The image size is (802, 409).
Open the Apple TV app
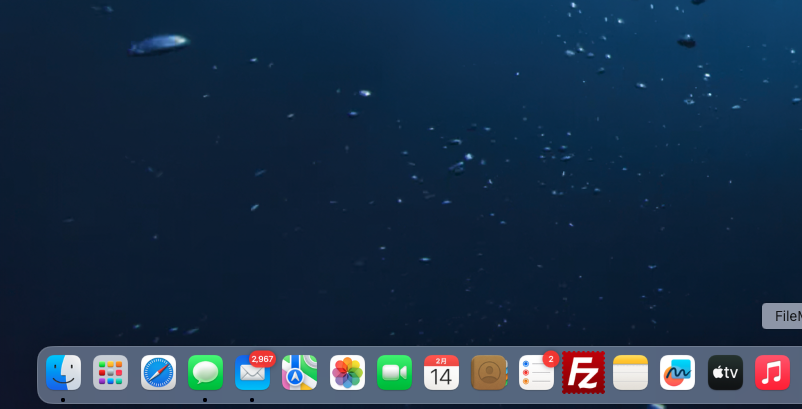click(725, 373)
